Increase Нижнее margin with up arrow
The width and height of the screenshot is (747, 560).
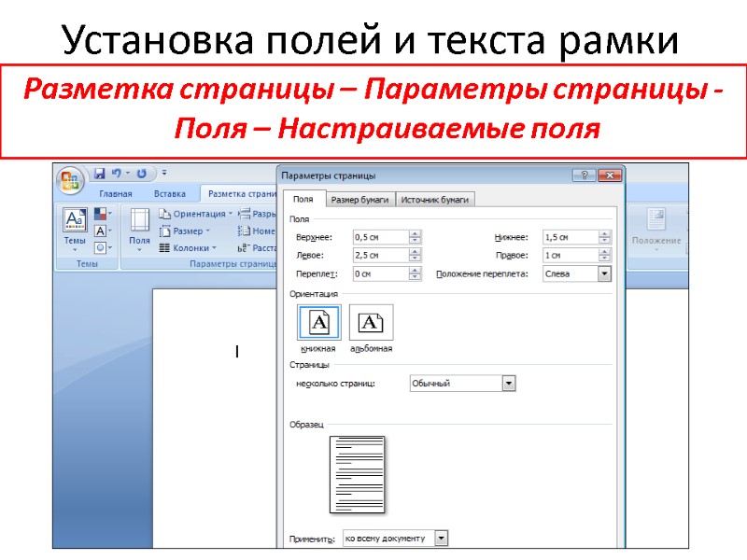(604, 234)
